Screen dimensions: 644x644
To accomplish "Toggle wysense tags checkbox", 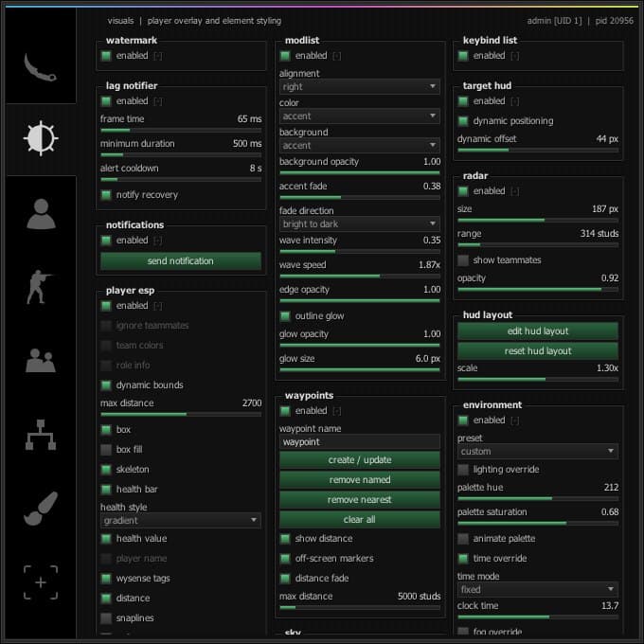I will [x=106, y=579].
